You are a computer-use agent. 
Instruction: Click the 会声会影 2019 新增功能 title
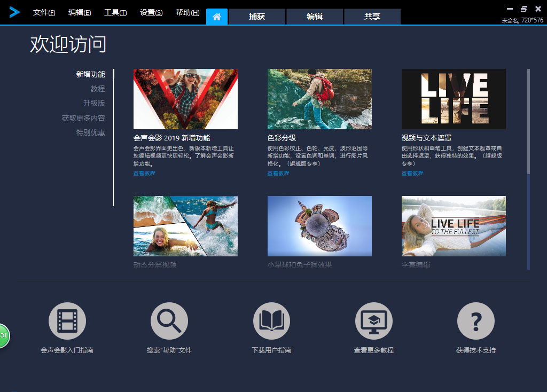point(171,138)
